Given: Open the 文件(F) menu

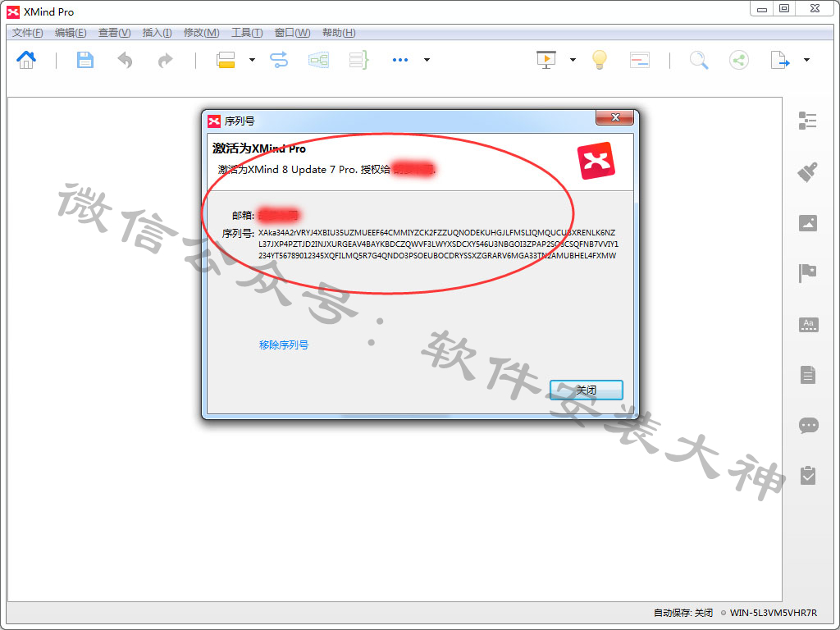Looking at the screenshot, I should [x=27, y=33].
